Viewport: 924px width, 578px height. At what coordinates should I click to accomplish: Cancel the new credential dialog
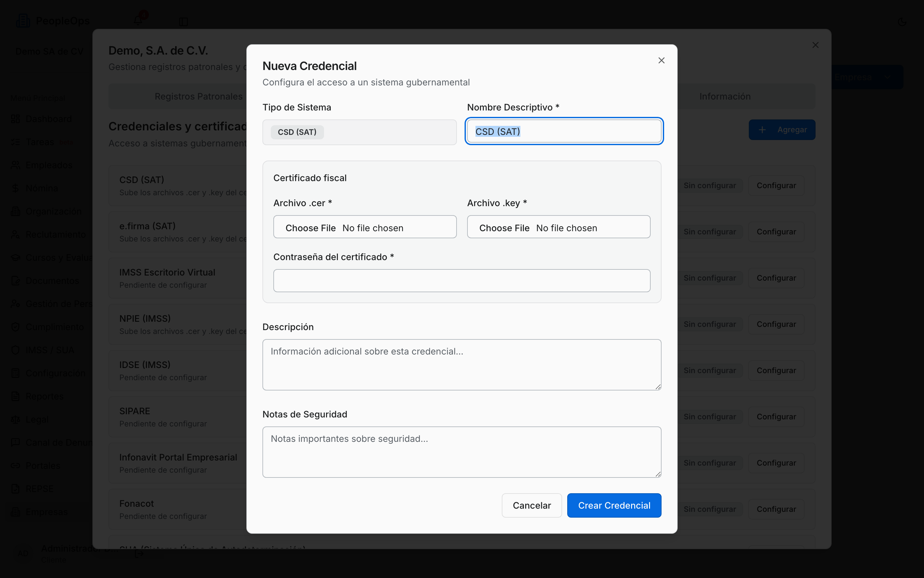532,505
